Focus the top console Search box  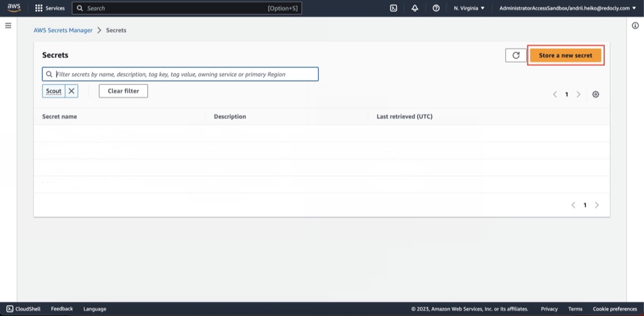tap(187, 8)
